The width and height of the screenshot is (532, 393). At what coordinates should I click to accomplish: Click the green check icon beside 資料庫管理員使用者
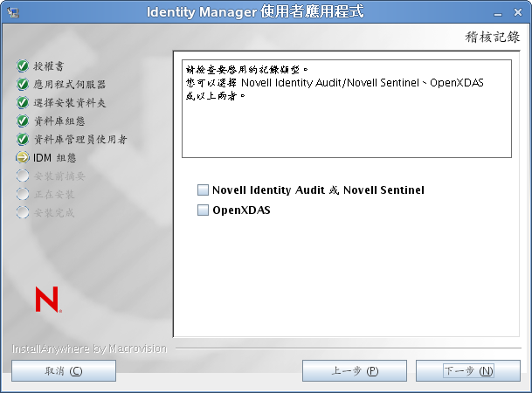tap(23, 139)
